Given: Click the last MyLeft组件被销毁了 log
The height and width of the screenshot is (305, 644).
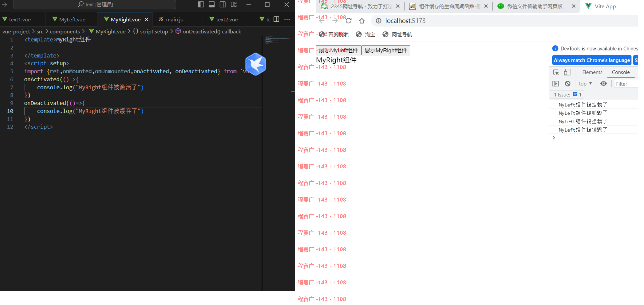Looking at the screenshot, I should pos(583,130).
